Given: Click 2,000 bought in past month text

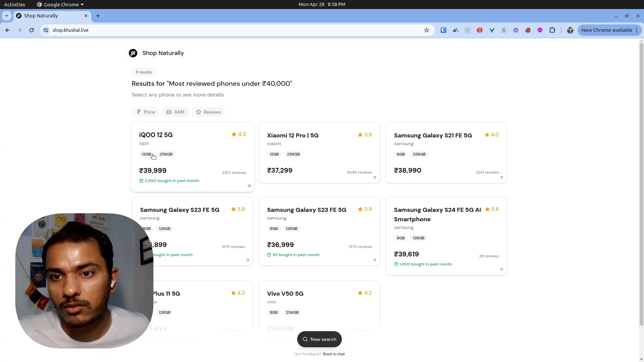Looking at the screenshot, I should point(172,181).
